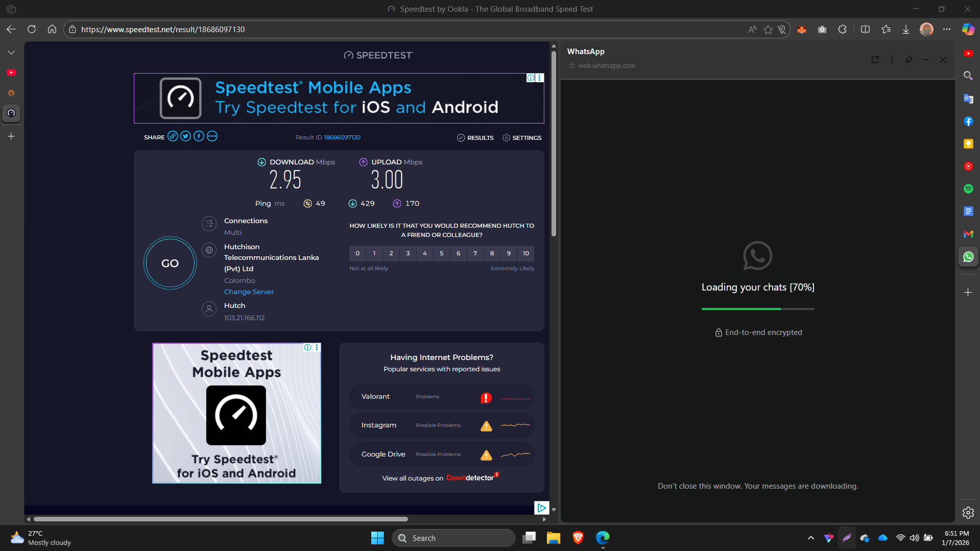Share result via Facebook icon
This screenshot has height=551, width=980.
tap(199, 136)
